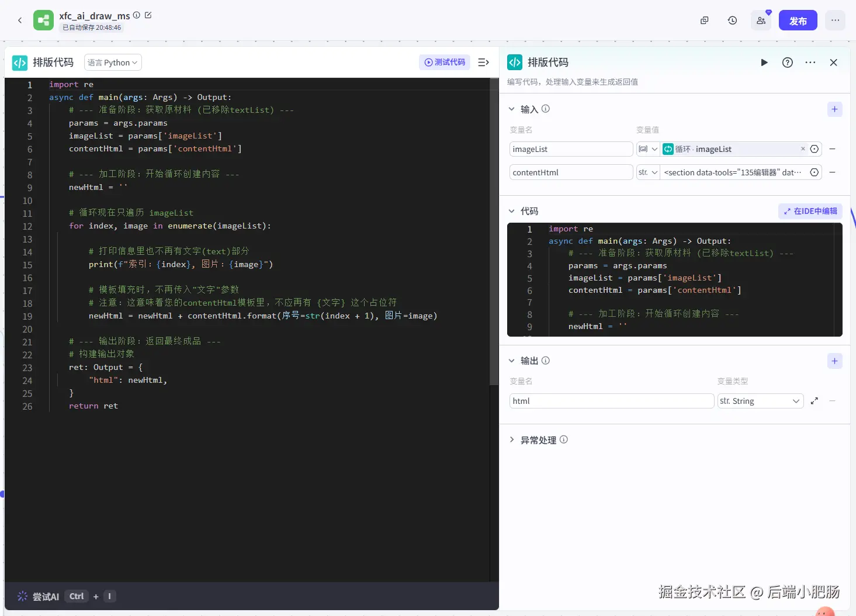
Task: Expand the 异常处理 section
Action: point(512,439)
